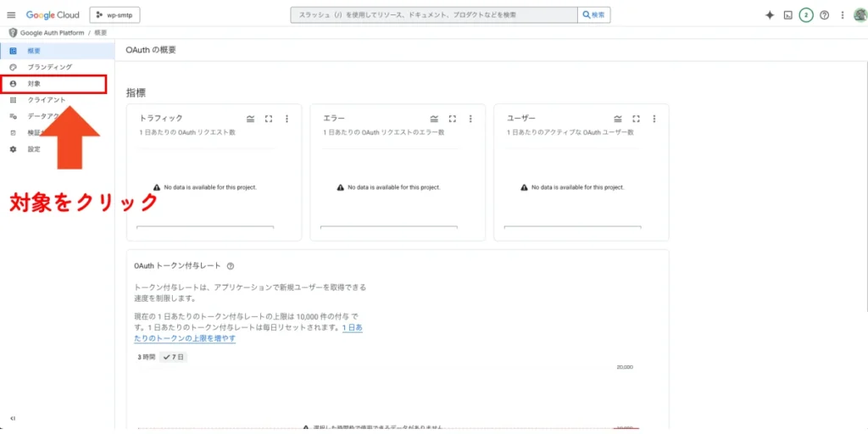Image resolution: width=868 pixels, height=434 pixels.
Task: Open the wp-smtp project selector
Action: (x=114, y=15)
